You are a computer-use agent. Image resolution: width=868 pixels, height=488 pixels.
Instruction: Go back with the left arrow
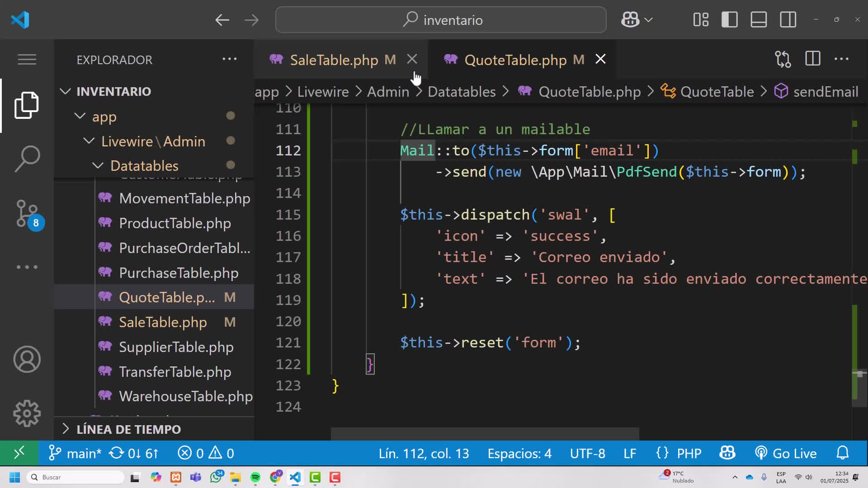[222, 20]
